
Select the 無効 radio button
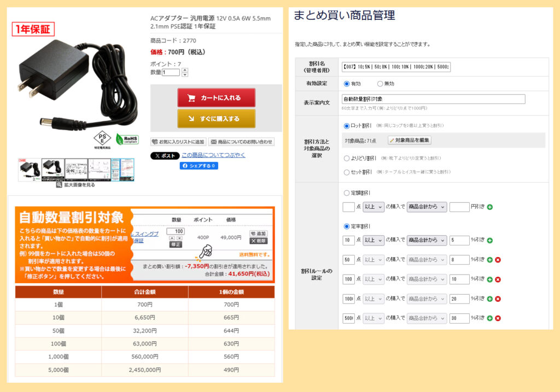pos(380,84)
